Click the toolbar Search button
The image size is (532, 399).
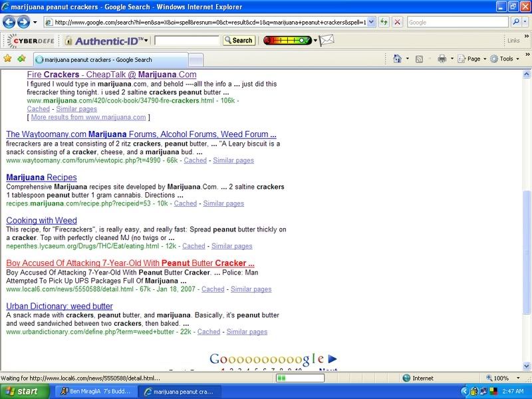[x=239, y=41]
